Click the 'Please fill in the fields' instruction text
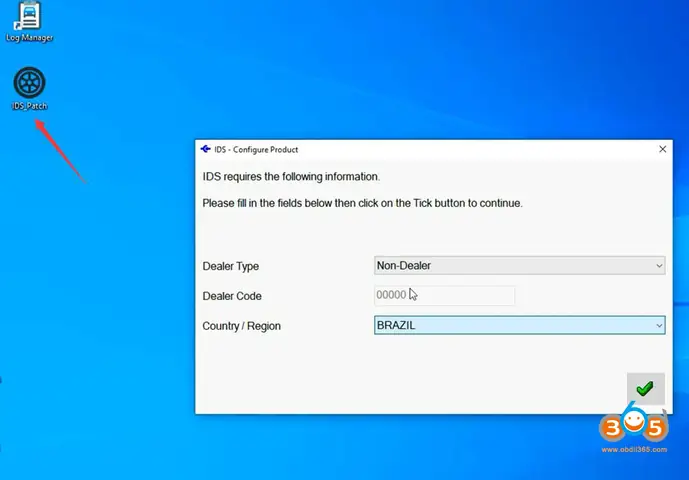This screenshot has width=689, height=480. (362, 203)
